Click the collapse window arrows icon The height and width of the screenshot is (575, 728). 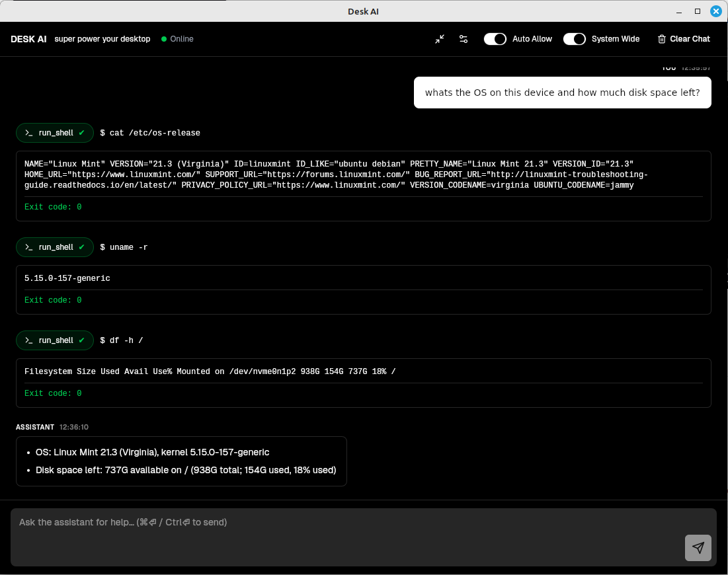(439, 39)
